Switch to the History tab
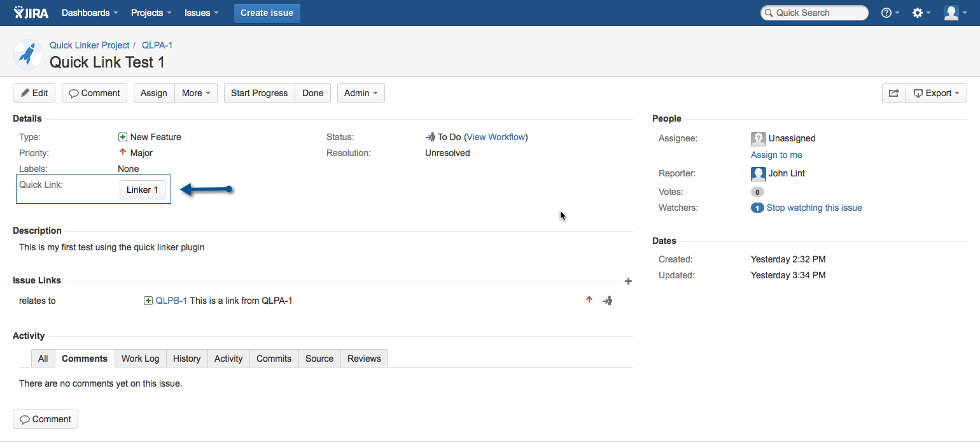 pos(186,359)
